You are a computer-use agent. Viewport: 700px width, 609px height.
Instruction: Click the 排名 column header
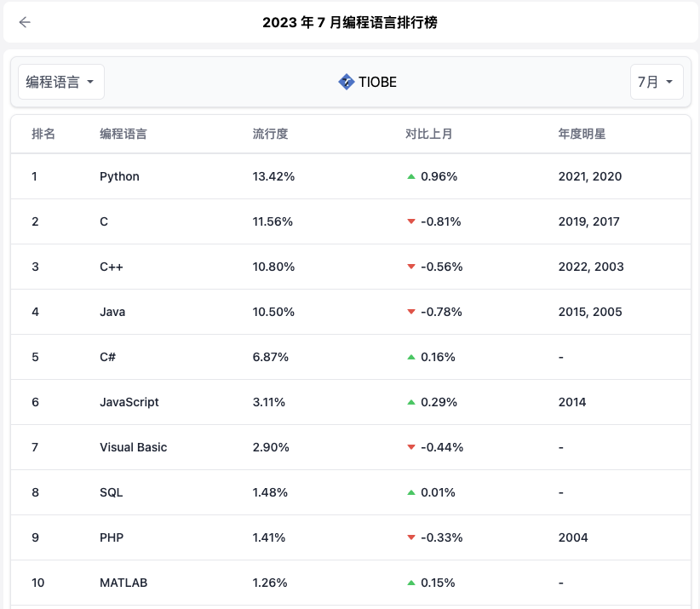click(43, 134)
